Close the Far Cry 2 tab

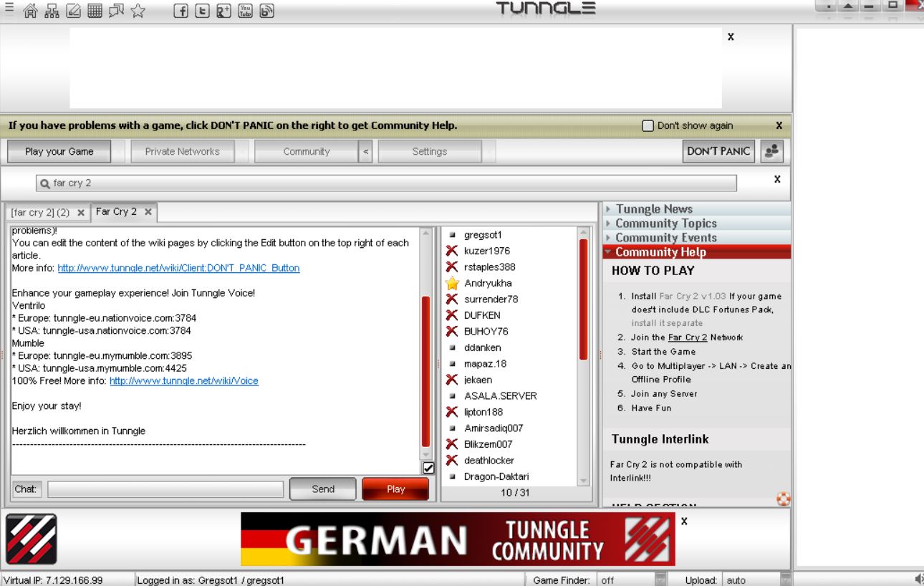[148, 212]
